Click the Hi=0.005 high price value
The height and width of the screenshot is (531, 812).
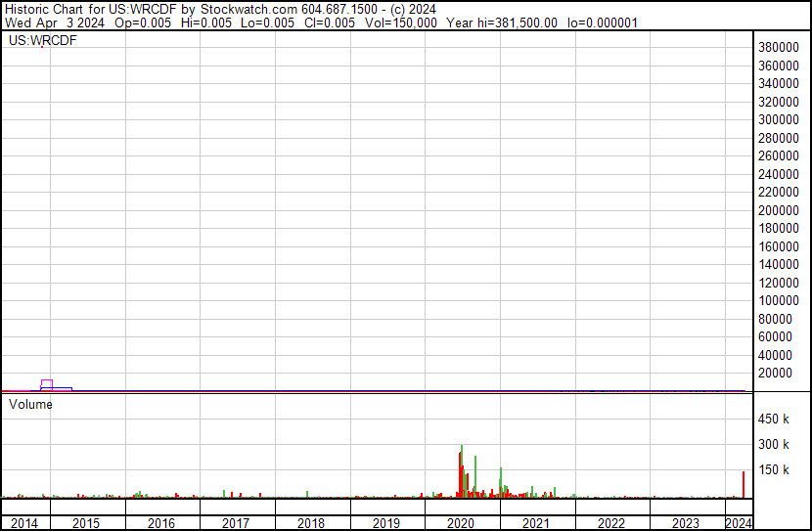206,22
